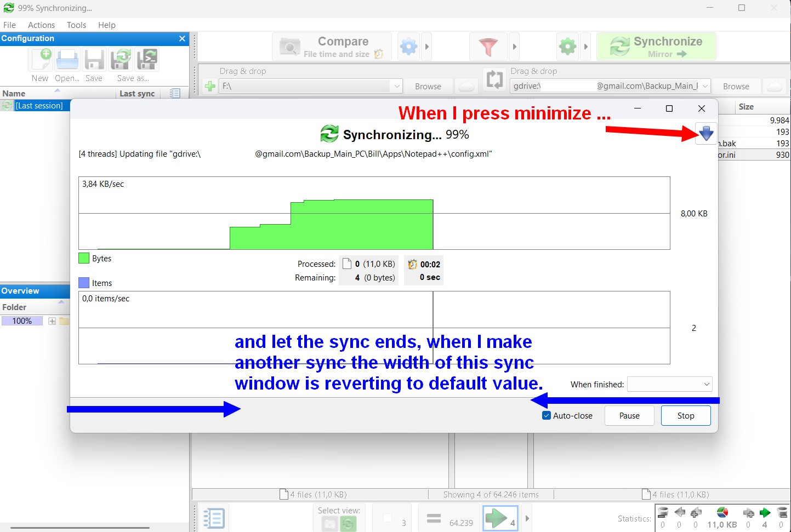Minimize sync dialog to notification area arrow
Viewport: 791px width, 532px height.
point(706,133)
